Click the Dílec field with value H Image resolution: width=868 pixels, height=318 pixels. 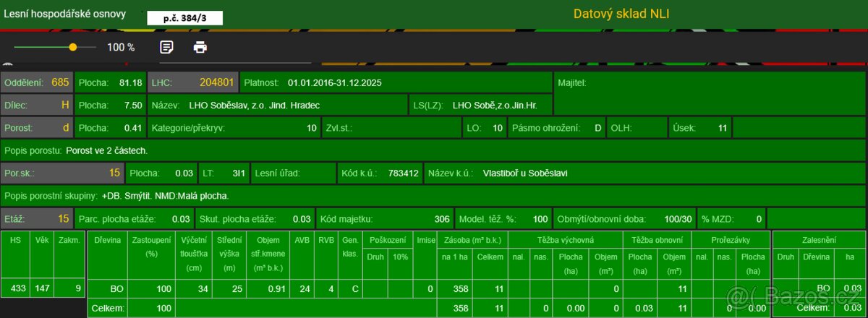[37, 105]
